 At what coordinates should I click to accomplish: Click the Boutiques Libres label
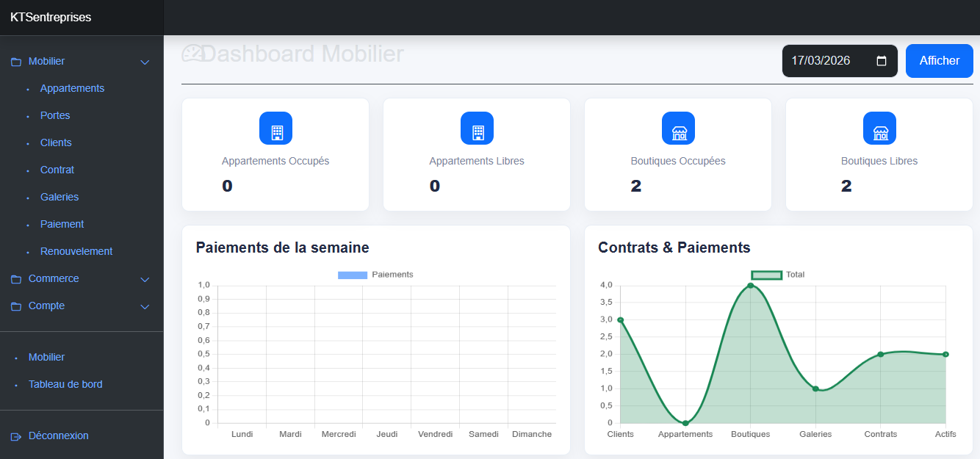click(x=879, y=161)
